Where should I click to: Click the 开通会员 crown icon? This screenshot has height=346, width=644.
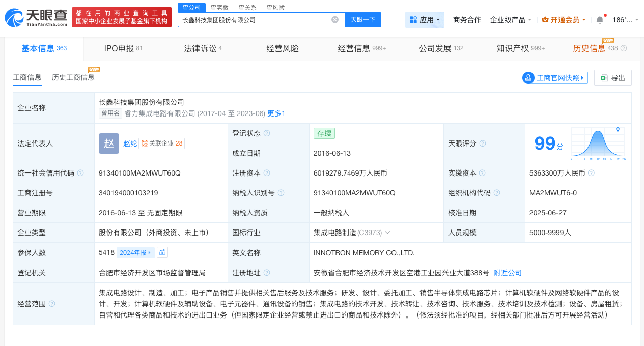[545, 20]
